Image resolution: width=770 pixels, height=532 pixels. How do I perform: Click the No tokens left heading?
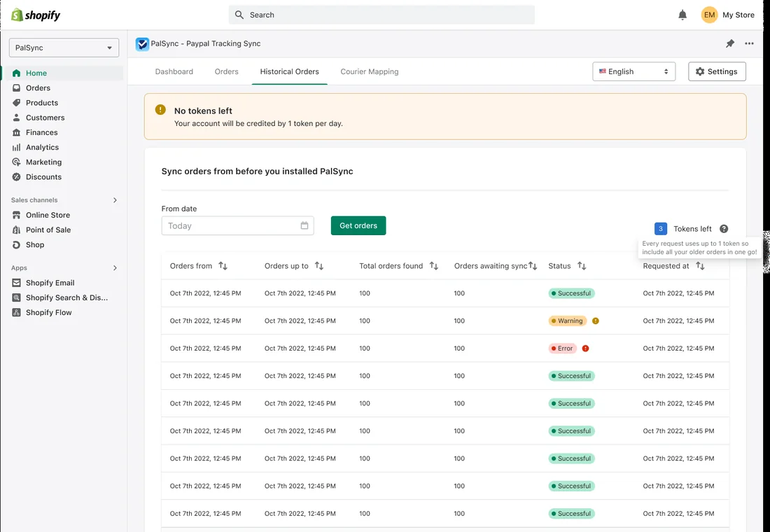coord(203,111)
